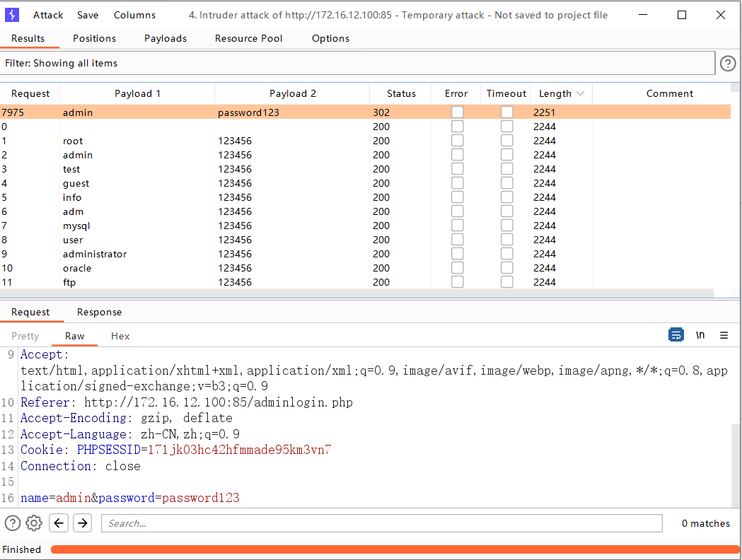Switch viewer to Pretty format

point(25,337)
